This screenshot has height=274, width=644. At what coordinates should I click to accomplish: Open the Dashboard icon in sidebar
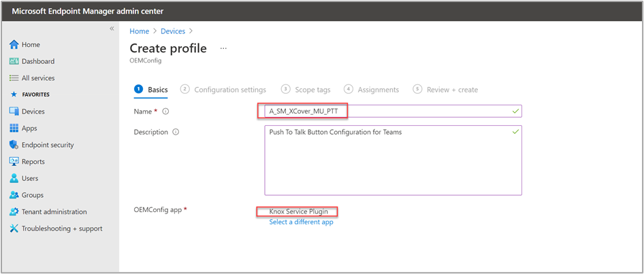point(14,61)
